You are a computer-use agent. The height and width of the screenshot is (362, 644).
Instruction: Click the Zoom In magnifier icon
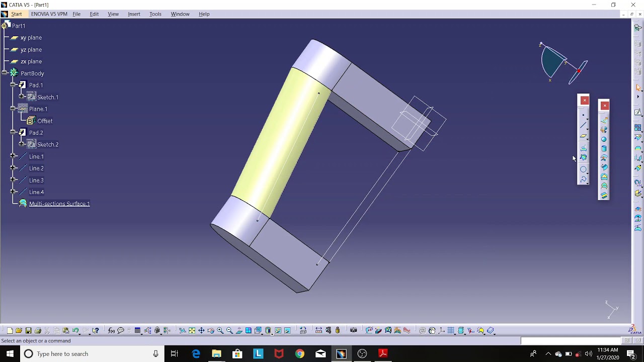pyautogui.click(x=220, y=330)
